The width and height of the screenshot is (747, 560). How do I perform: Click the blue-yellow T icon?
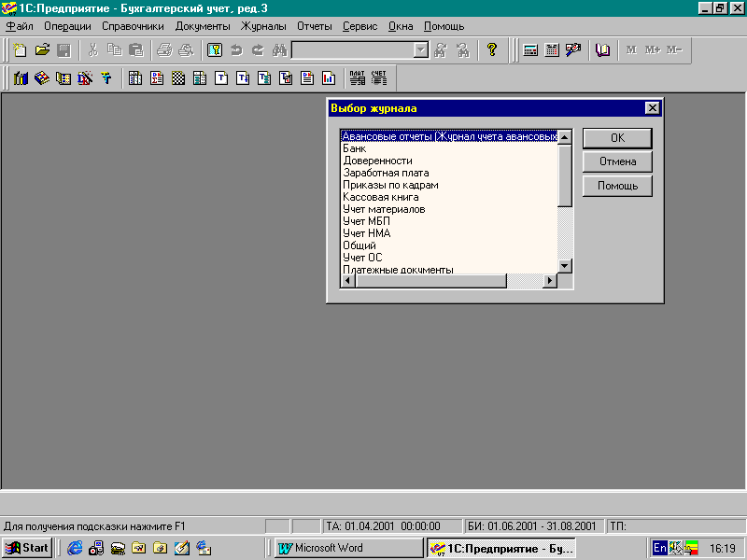(106, 78)
